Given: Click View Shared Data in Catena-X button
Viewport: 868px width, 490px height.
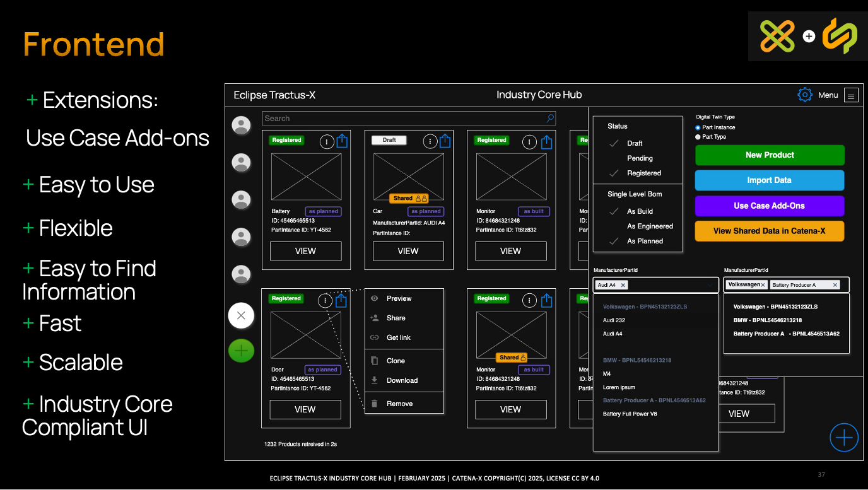Looking at the screenshot, I should pos(770,231).
